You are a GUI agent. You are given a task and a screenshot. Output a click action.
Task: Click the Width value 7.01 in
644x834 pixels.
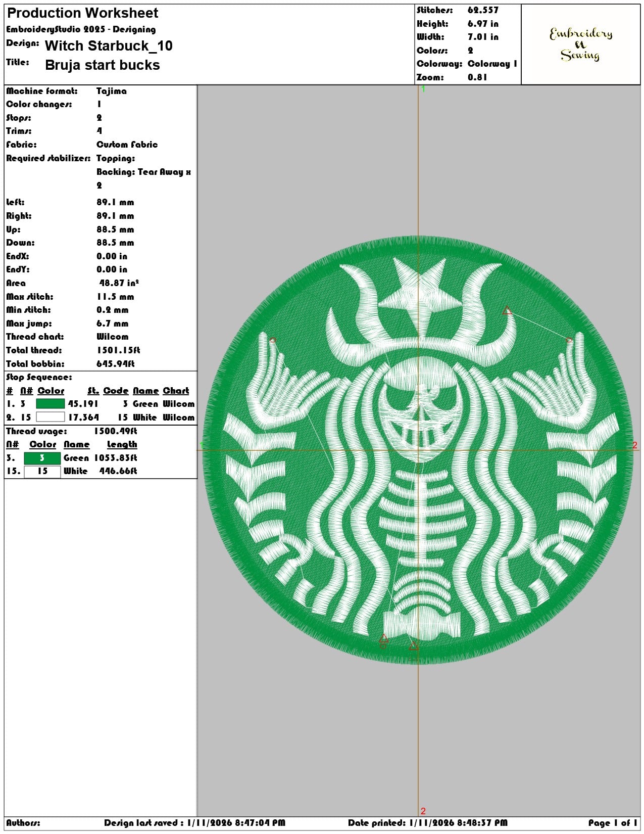pyautogui.click(x=483, y=37)
